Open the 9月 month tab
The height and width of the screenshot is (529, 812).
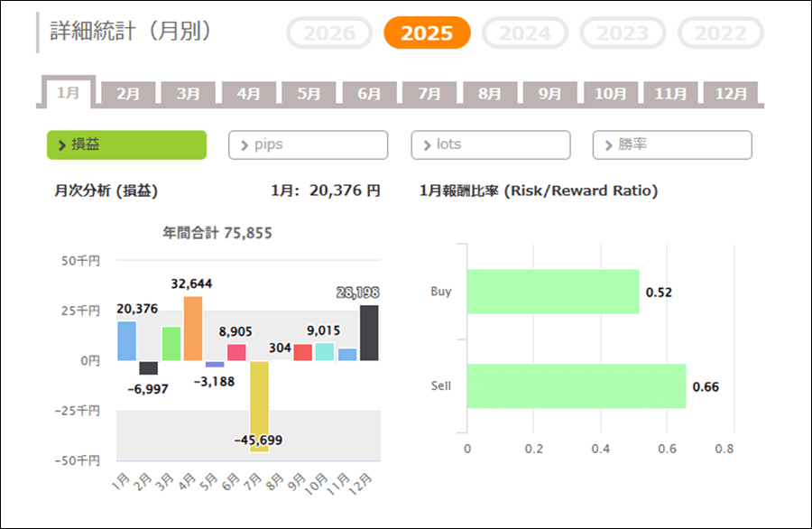click(549, 94)
